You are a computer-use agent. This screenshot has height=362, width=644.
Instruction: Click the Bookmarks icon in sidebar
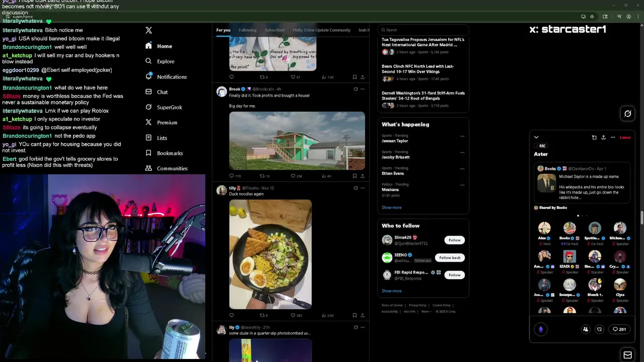click(148, 153)
